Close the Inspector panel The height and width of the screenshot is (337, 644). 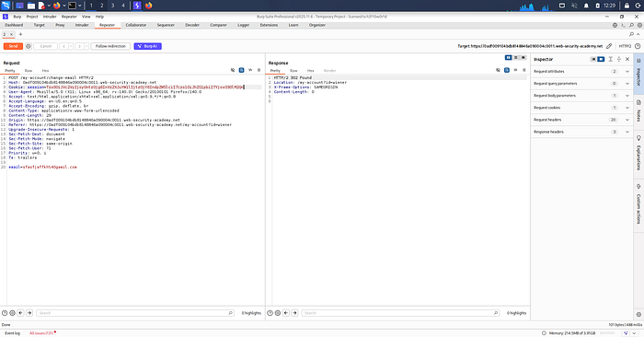pos(627,59)
